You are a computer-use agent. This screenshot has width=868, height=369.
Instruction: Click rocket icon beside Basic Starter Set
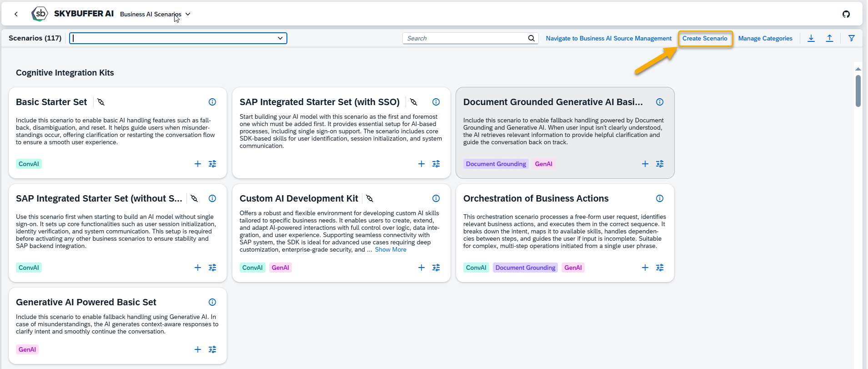[x=101, y=102]
